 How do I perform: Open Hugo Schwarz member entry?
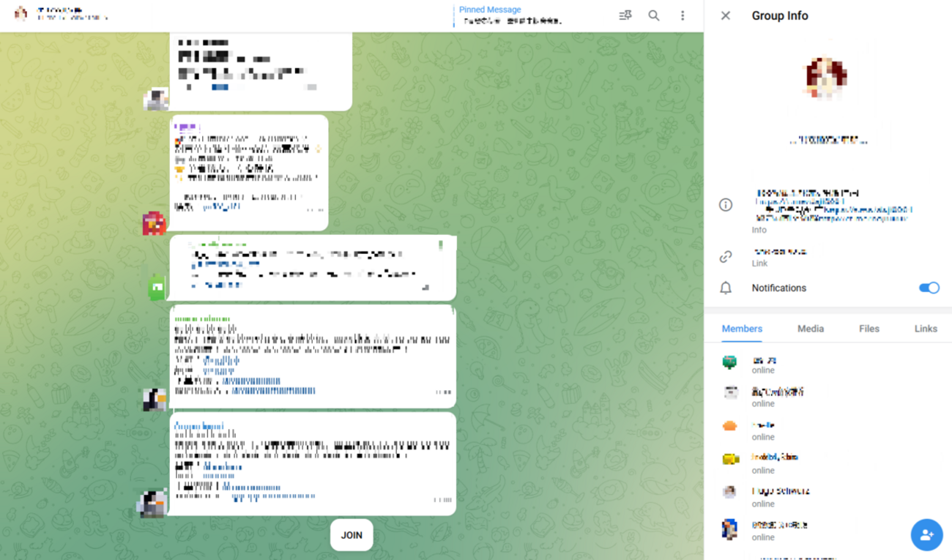[828, 498]
